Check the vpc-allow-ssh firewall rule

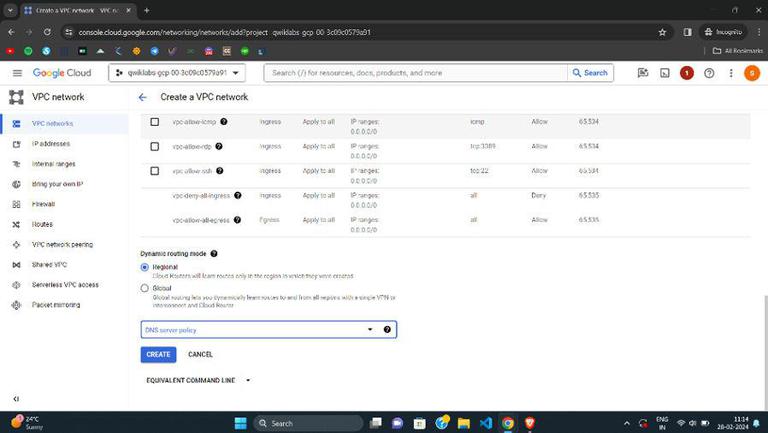click(x=155, y=170)
